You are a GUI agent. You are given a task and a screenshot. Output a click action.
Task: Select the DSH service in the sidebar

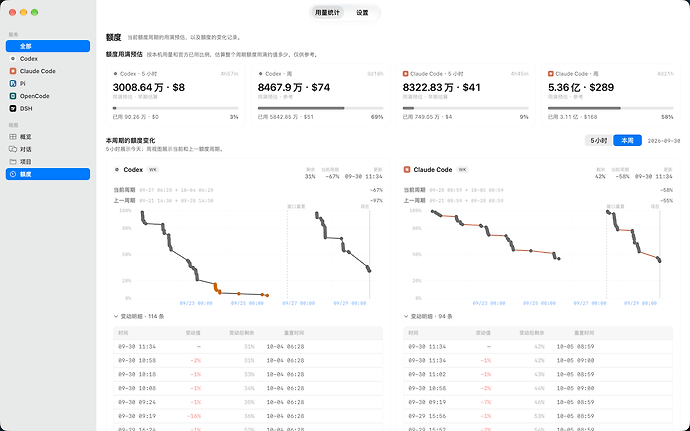(48, 108)
